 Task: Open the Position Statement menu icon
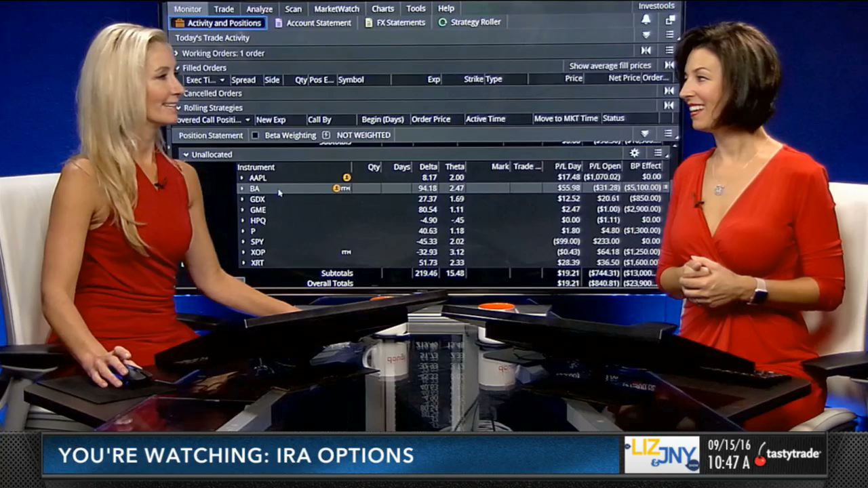(668, 134)
